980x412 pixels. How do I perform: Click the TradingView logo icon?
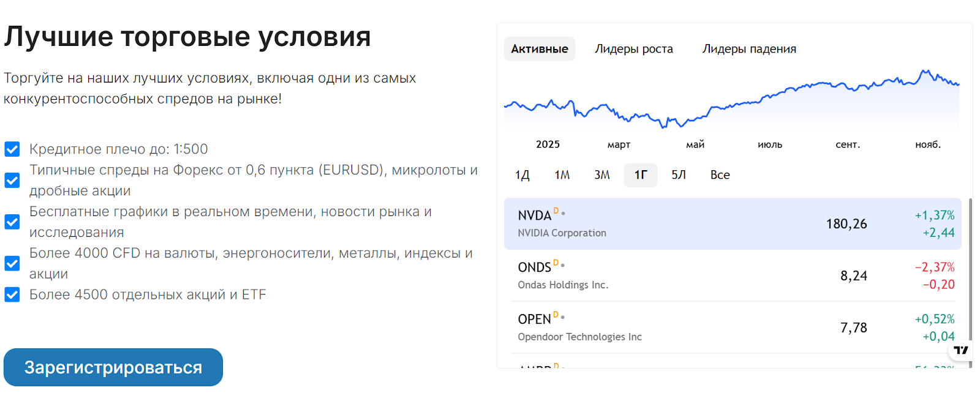[x=961, y=350]
